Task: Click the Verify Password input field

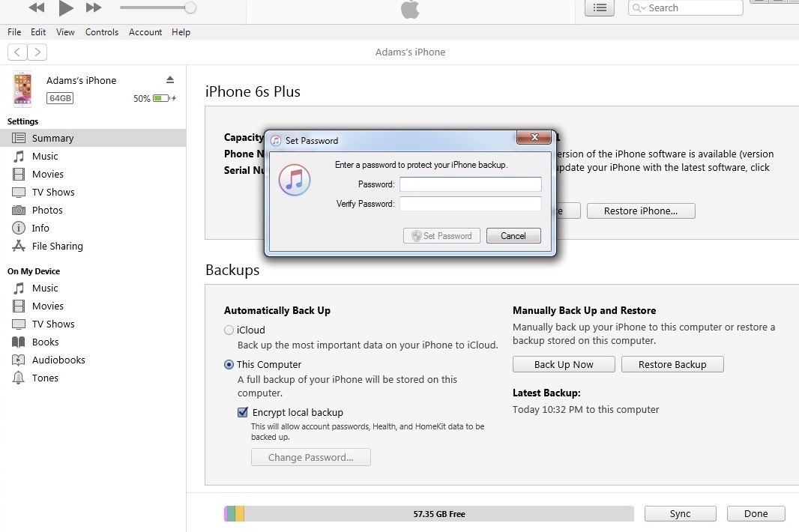Action: (x=470, y=204)
